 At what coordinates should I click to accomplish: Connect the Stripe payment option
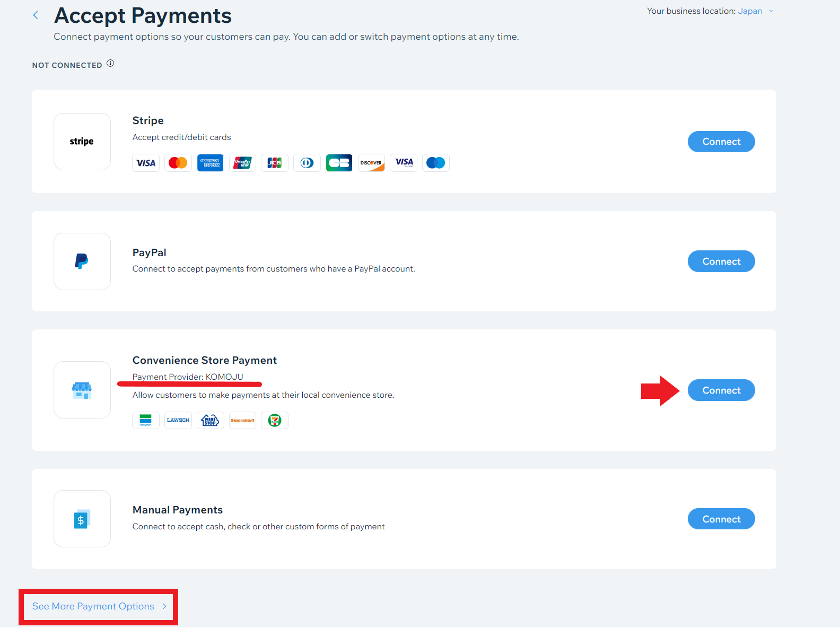click(721, 142)
